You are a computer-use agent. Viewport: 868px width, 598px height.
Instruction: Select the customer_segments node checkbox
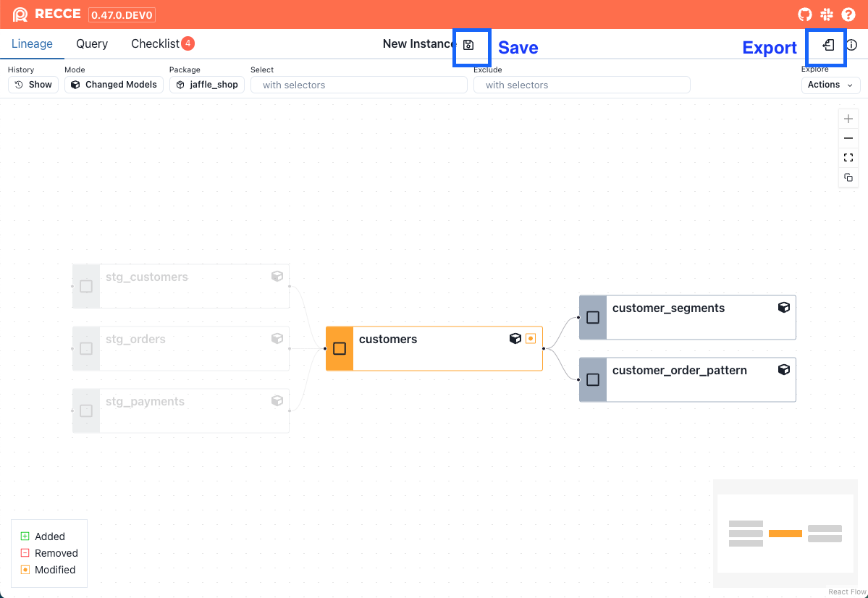[x=593, y=317]
